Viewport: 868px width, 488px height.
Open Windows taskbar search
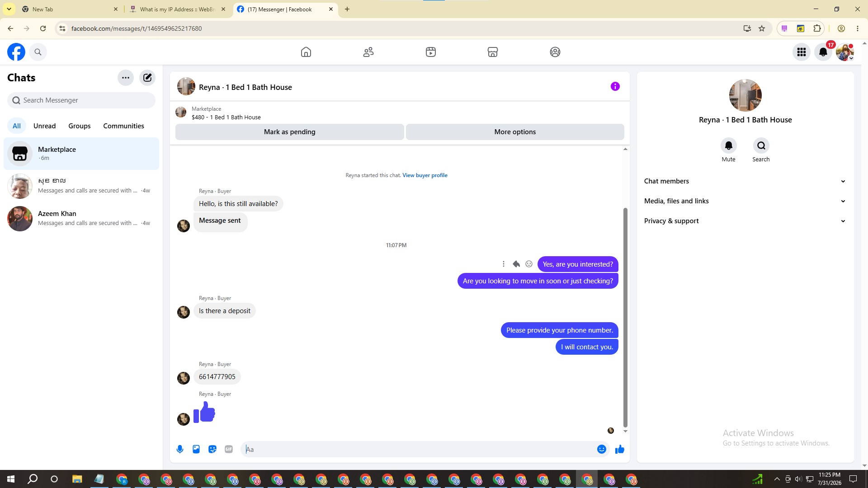point(33,479)
